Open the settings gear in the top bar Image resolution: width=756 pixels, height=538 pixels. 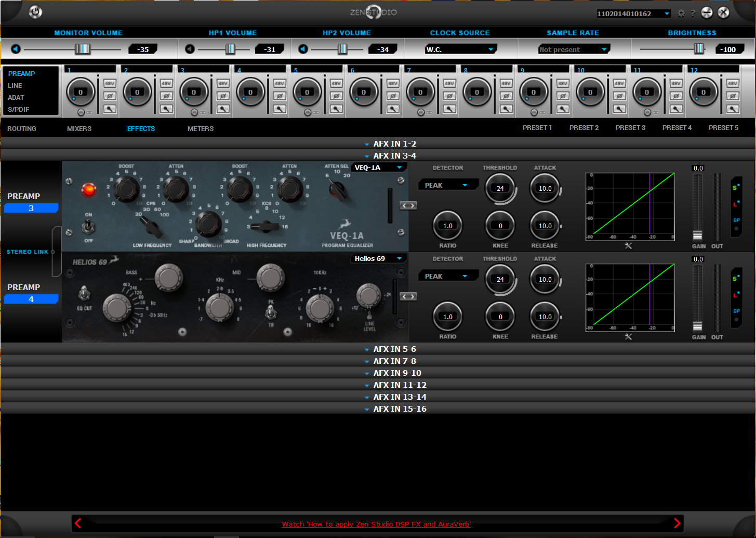tap(681, 13)
